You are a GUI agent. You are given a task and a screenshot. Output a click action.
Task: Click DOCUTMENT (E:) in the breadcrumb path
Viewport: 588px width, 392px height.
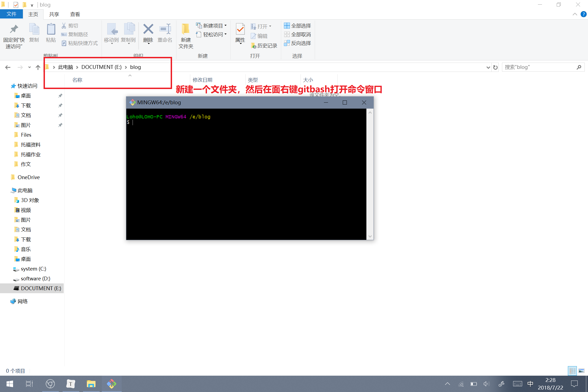101,67
